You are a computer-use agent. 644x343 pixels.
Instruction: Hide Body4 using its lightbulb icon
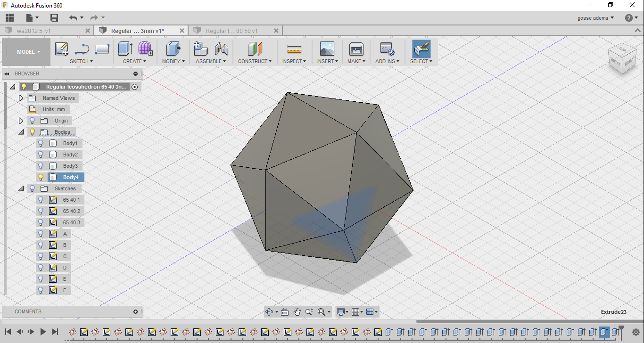[41, 177]
